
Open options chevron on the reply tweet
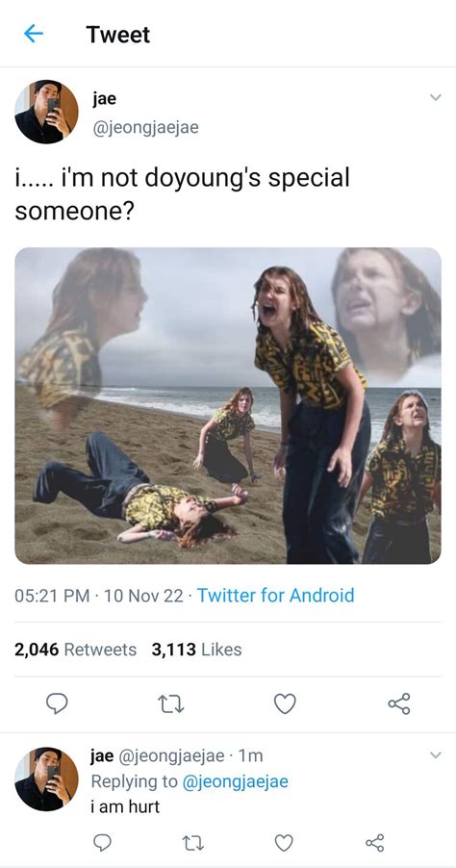click(x=436, y=755)
